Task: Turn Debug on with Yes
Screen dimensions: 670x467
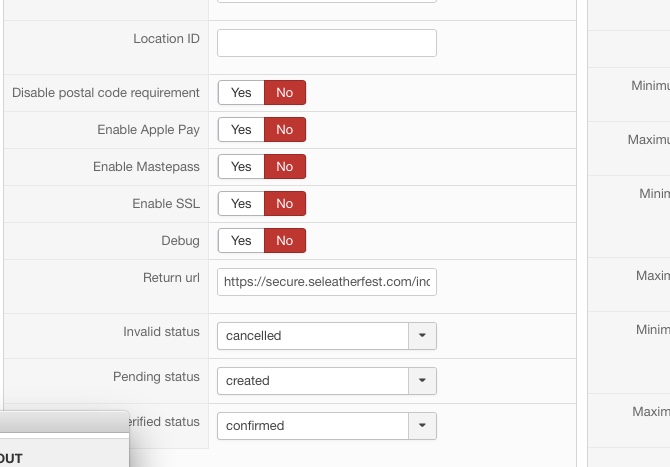Action: (x=241, y=241)
